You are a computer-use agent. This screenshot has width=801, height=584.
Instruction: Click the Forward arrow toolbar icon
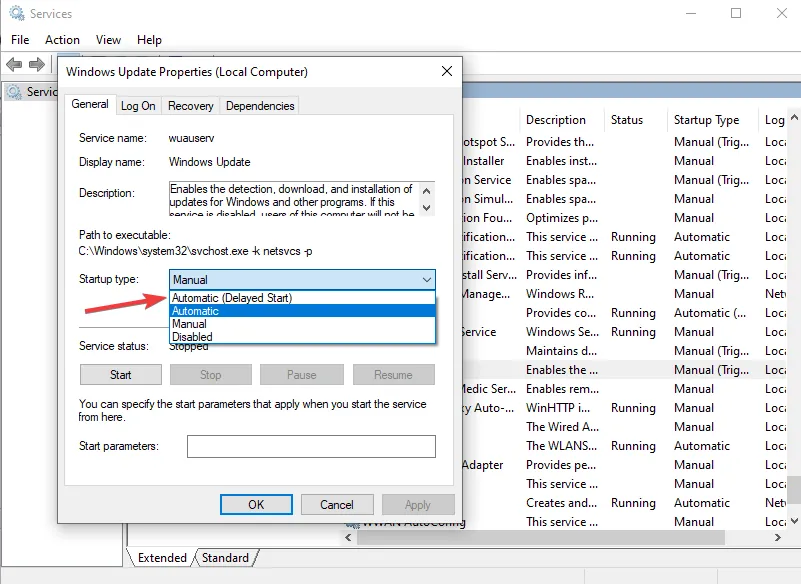pos(37,64)
